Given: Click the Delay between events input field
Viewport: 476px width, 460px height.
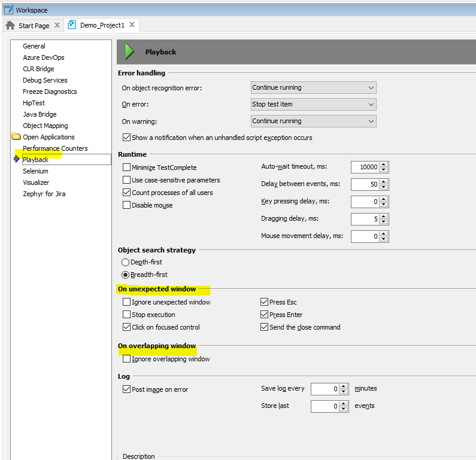Looking at the screenshot, I should click(365, 184).
